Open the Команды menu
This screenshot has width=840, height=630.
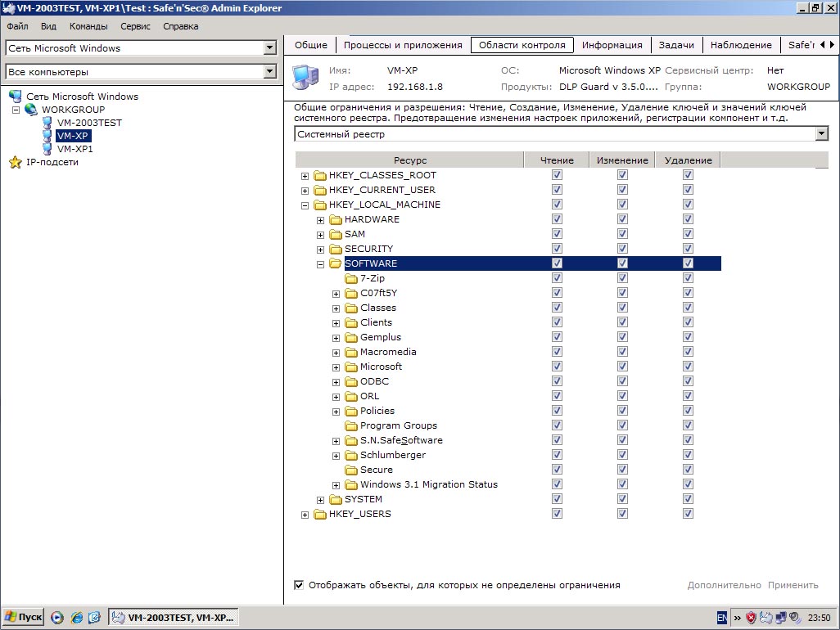pyautogui.click(x=88, y=26)
